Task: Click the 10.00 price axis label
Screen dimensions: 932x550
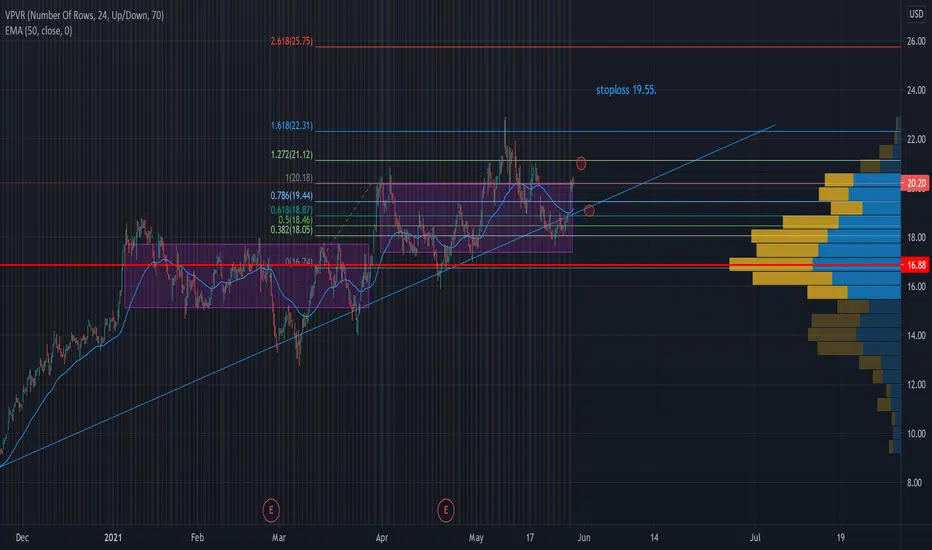Action: (x=916, y=433)
